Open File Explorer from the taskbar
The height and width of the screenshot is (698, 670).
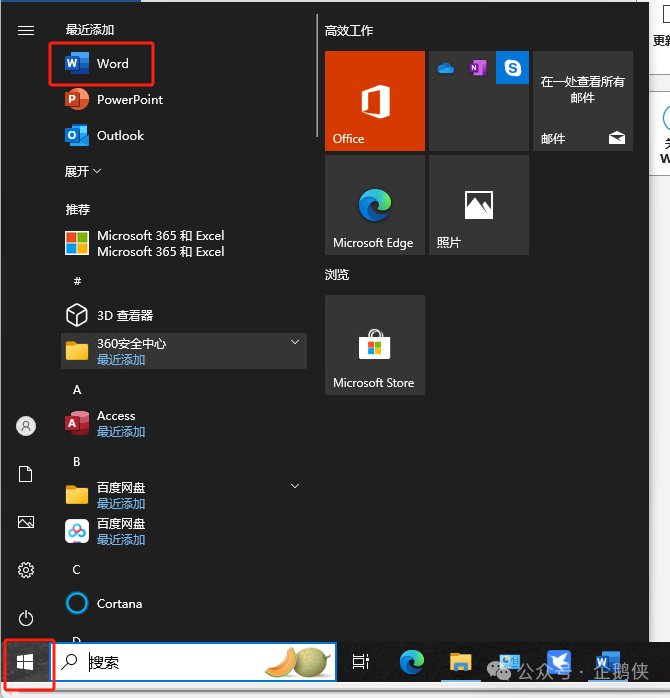460,662
